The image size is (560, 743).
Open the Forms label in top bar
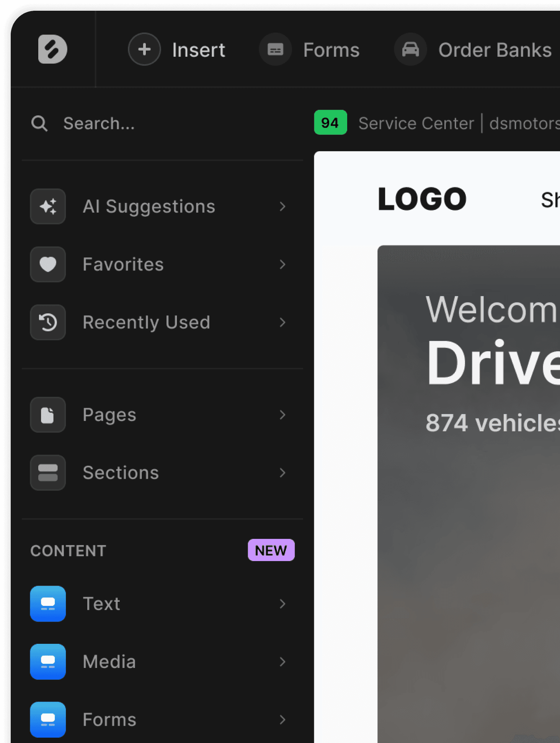[331, 50]
